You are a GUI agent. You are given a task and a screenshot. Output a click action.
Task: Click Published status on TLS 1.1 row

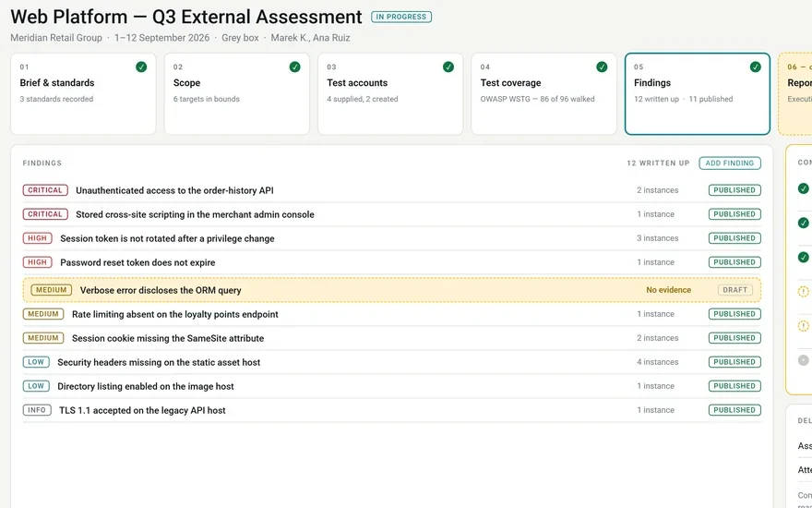tap(734, 410)
